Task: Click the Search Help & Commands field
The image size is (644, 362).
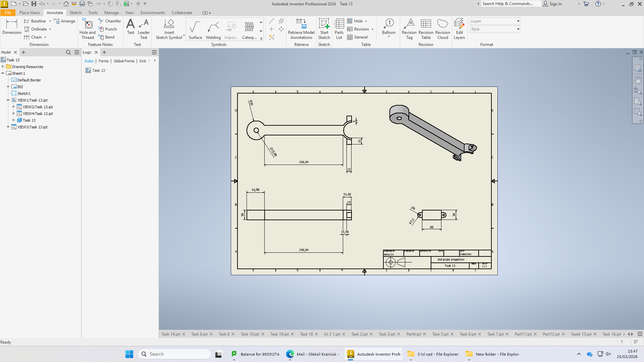Action: pos(511,4)
